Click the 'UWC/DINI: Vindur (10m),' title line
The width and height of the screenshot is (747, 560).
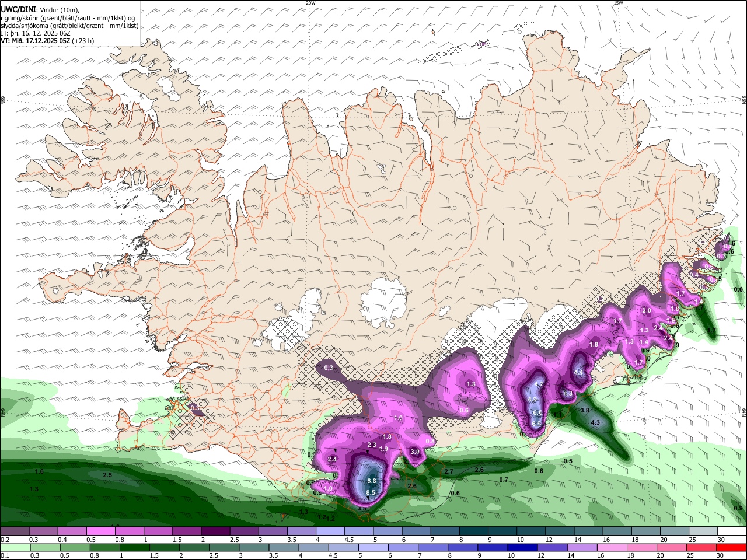[x=40, y=10]
